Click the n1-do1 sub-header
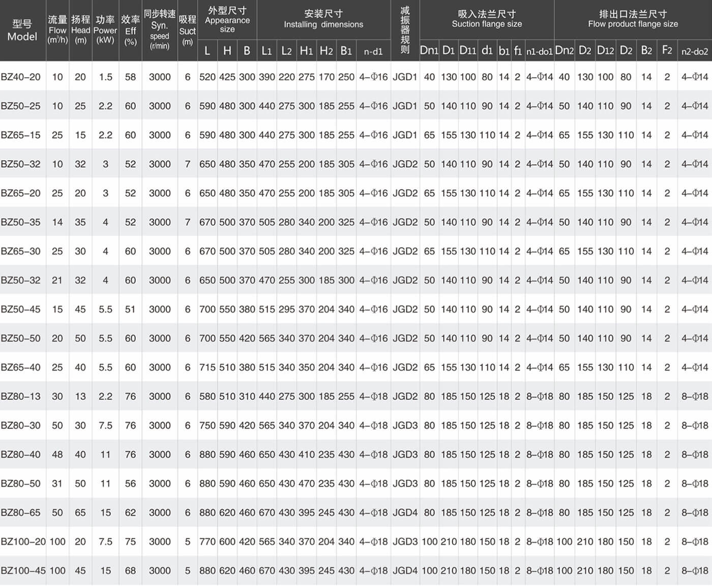This screenshot has width=712, height=588. point(540,51)
